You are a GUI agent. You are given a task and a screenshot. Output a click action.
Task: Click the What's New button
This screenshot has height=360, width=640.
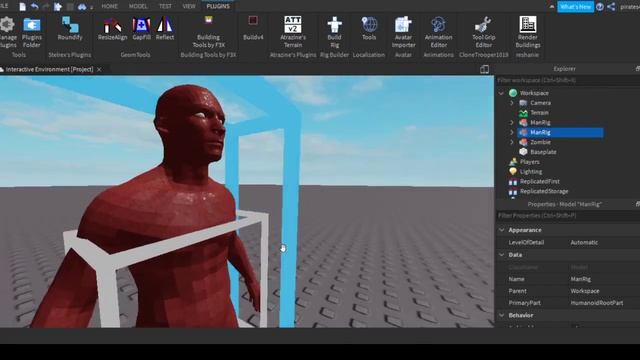[575, 7]
